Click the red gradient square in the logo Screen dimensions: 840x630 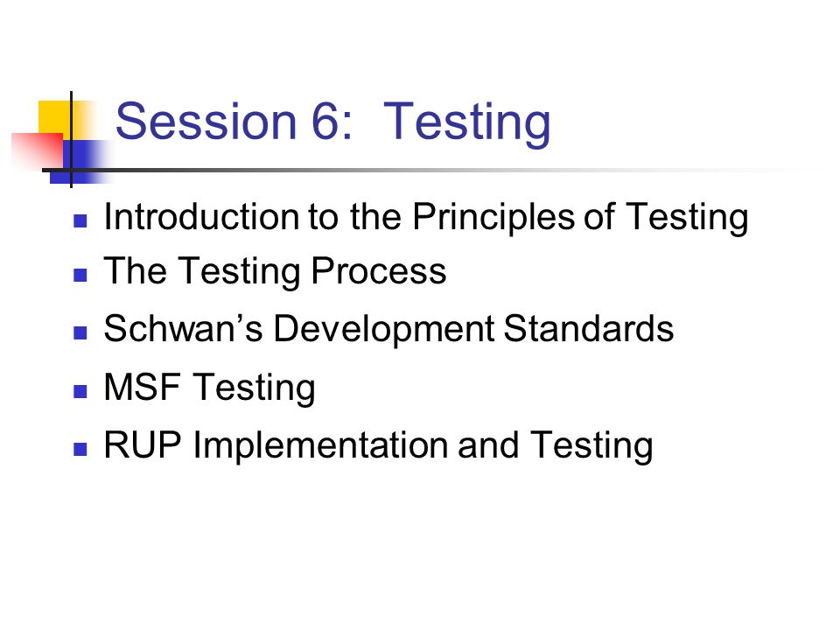(x=38, y=151)
